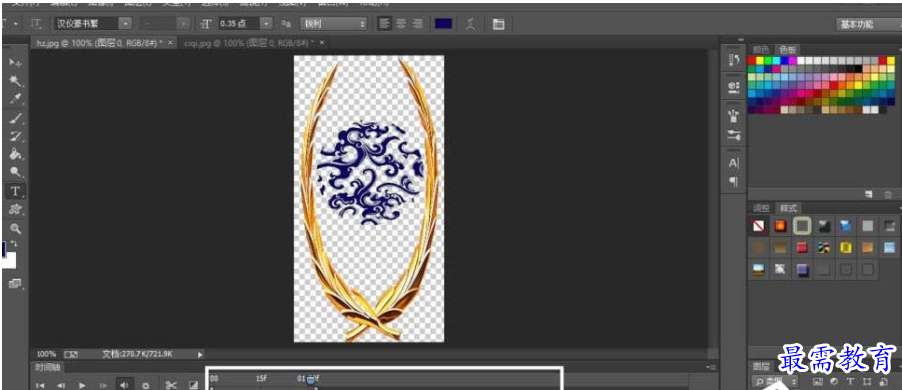Select the Paint Bucket tool

pos(16,154)
